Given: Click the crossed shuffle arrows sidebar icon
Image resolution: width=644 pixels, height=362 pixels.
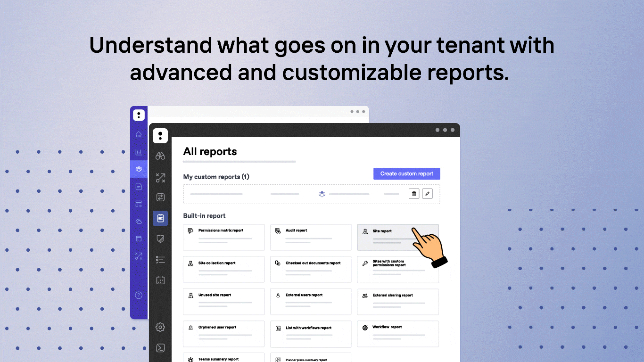Looking at the screenshot, I should 160,177.
